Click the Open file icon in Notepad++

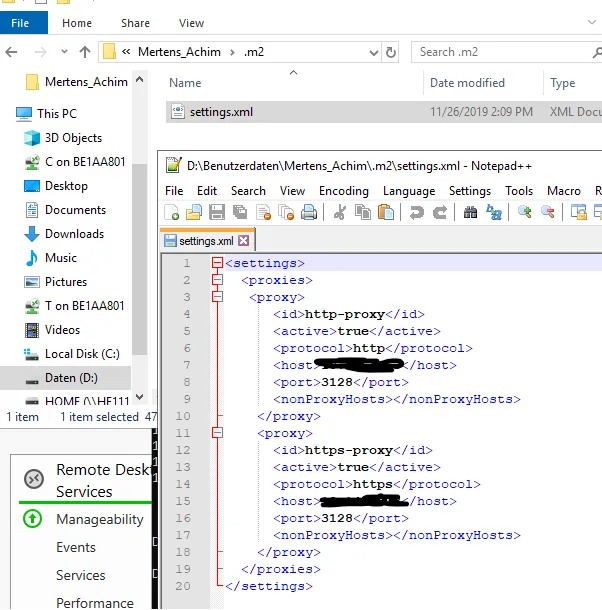tap(194, 212)
